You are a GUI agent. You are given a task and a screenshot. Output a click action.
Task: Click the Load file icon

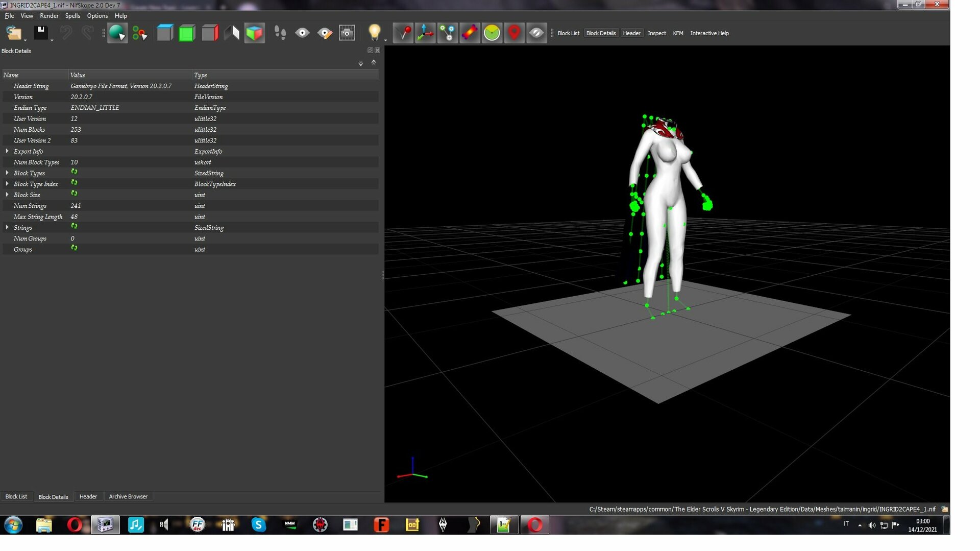(x=13, y=33)
